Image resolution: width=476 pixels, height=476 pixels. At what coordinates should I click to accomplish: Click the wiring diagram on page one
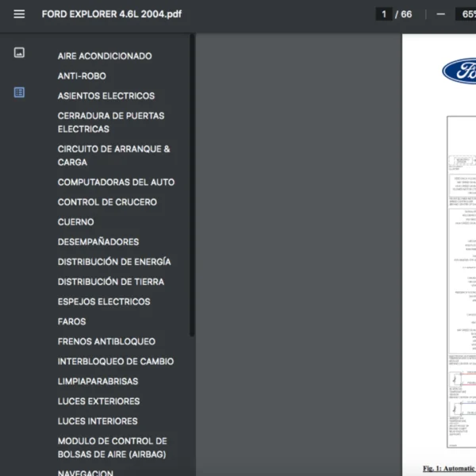[462, 282]
